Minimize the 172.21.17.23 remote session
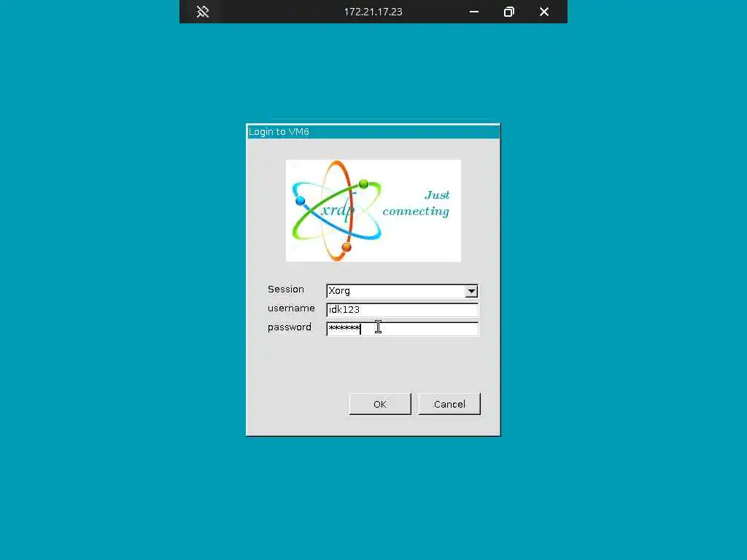747x560 pixels. 473,12
